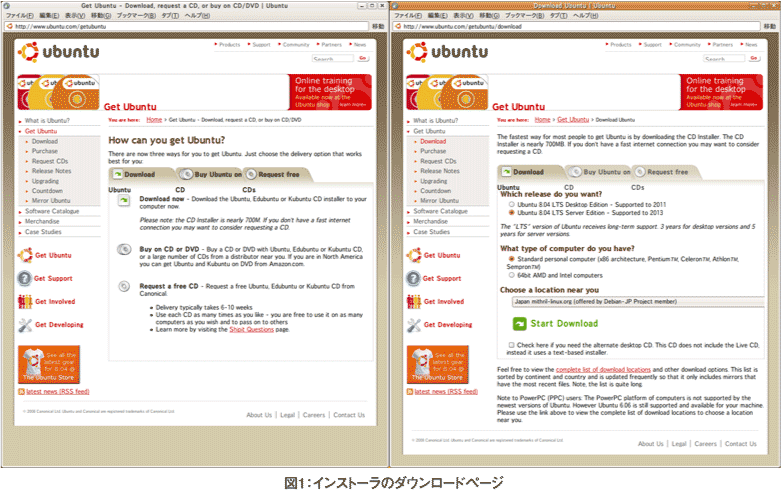The height and width of the screenshot is (495, 781).
Task: Click Get Involved icon in left window sidebar
Action: pyautogui.click(x=25, y=302)
